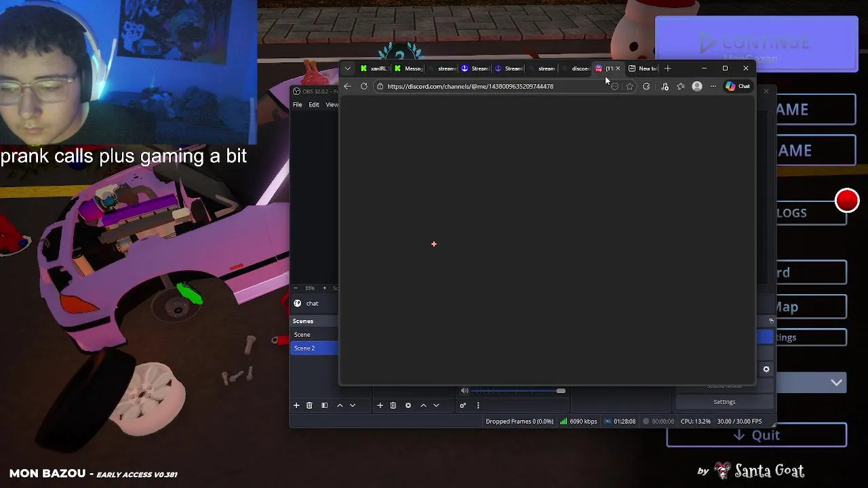The width and height of the screenshot is (868, 488).
Task: Expand the game dropdown chevron
Action: pos(836,383)
